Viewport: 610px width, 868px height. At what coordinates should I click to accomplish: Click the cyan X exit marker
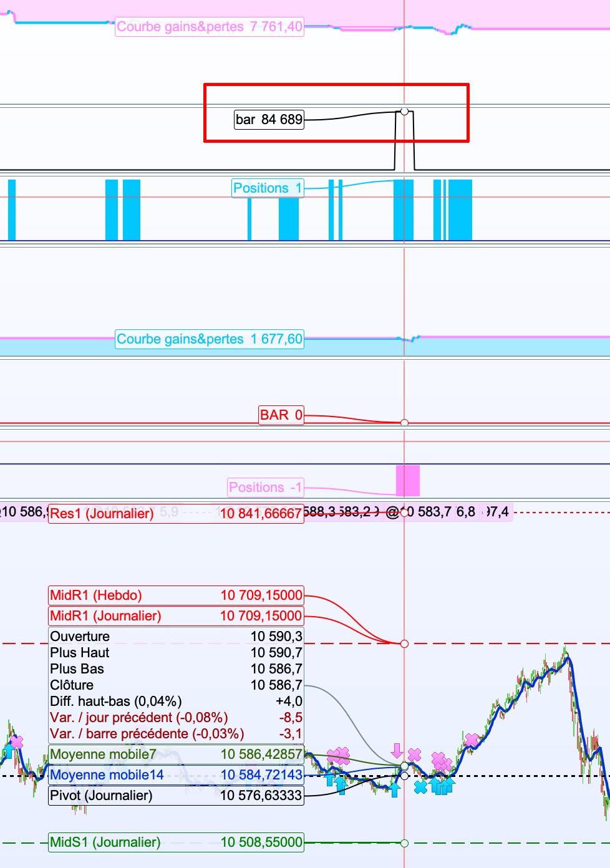tap(420, 787)
